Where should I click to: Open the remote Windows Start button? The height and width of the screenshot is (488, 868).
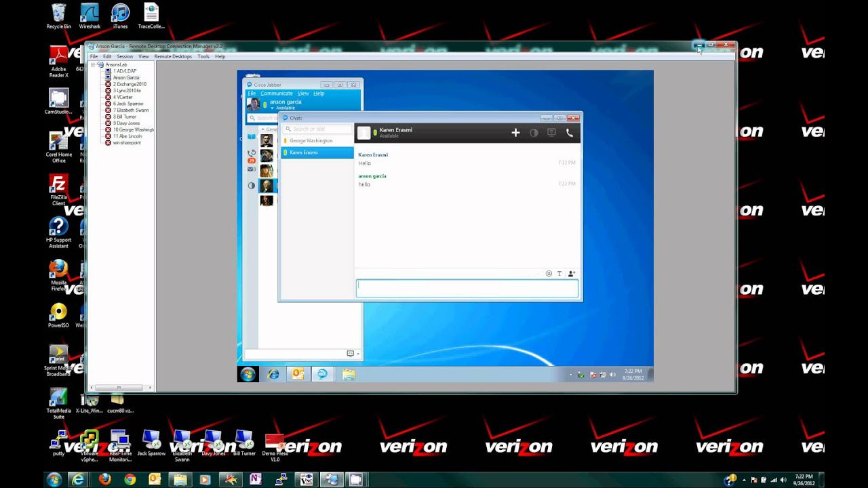[248, 374]
